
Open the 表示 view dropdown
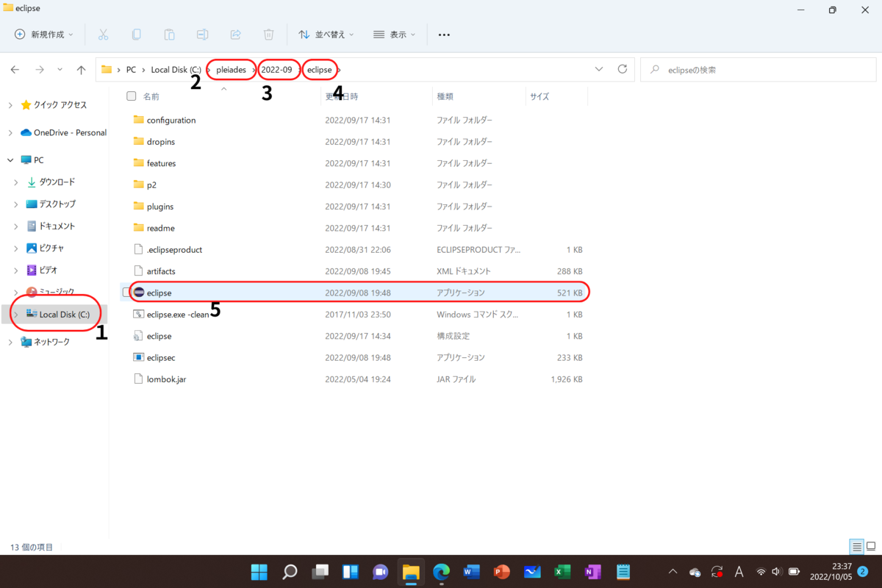(x=395, y=35)
